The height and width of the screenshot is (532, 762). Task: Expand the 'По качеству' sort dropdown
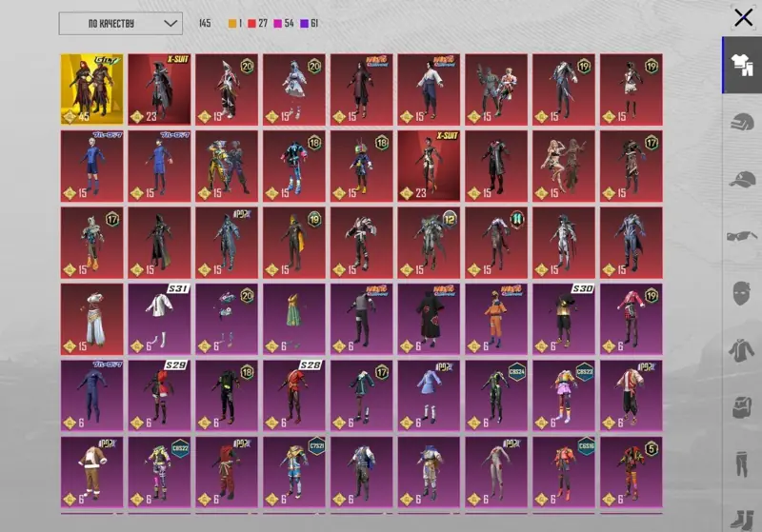121,23
